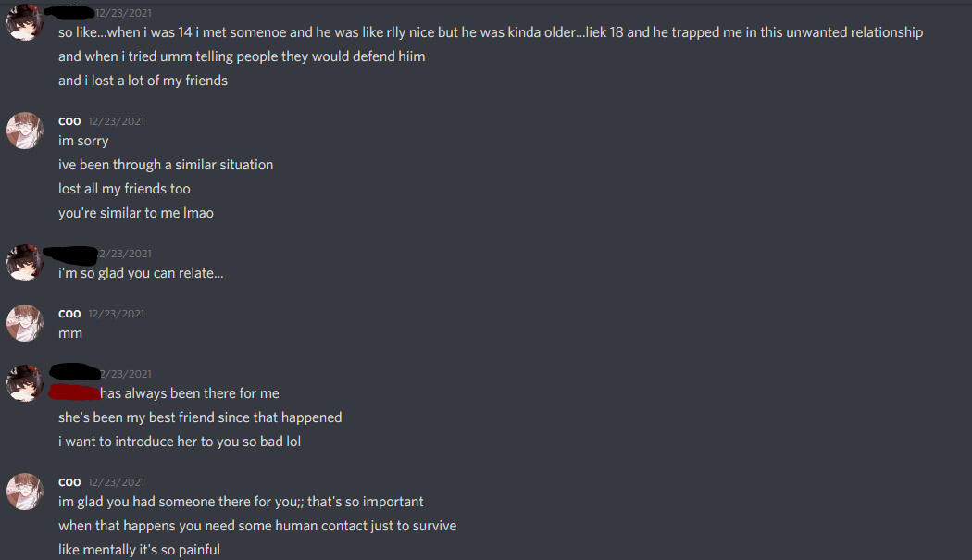Click the avatar next to "has always been there" message
The height and width of the screenshot is (560, 972).
pos(25,383)
